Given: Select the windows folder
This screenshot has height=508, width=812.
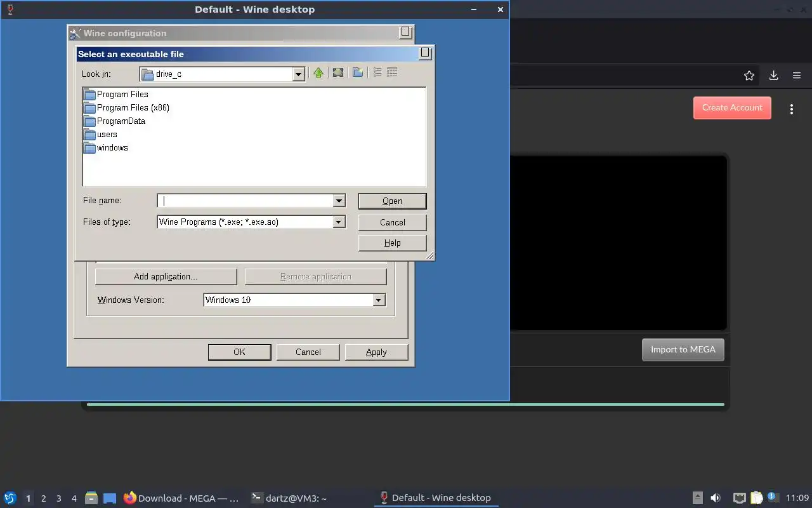Looking at the screenshot, I should pyautogui.click(x=106, y=147).
